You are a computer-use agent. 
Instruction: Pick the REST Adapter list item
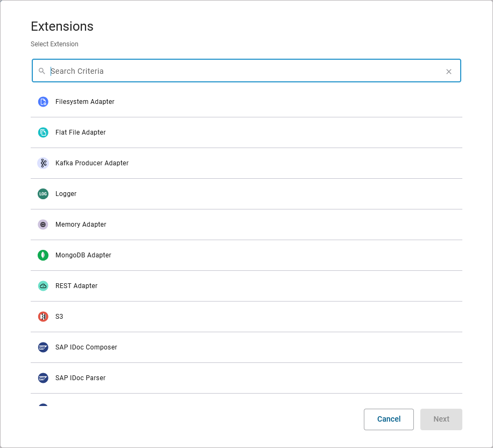coord(76,286)
